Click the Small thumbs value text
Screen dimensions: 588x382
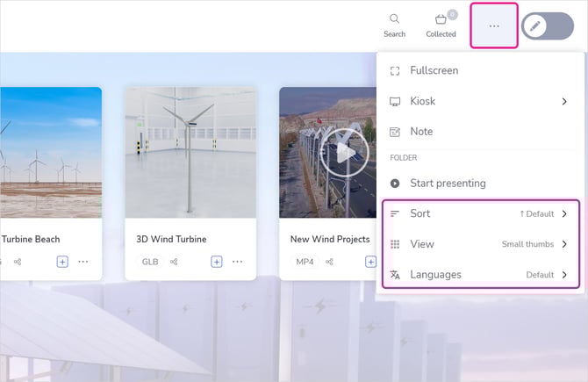(x=527, y=244)
